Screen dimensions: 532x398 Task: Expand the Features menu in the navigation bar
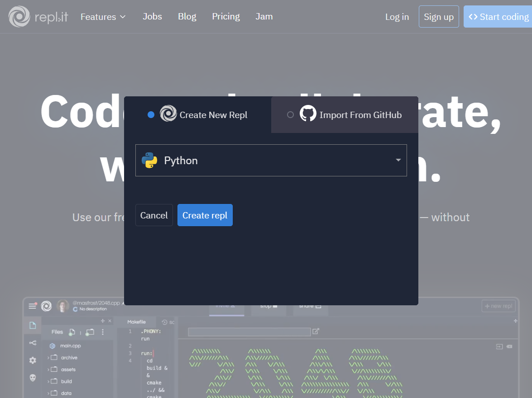click(103, 17)
